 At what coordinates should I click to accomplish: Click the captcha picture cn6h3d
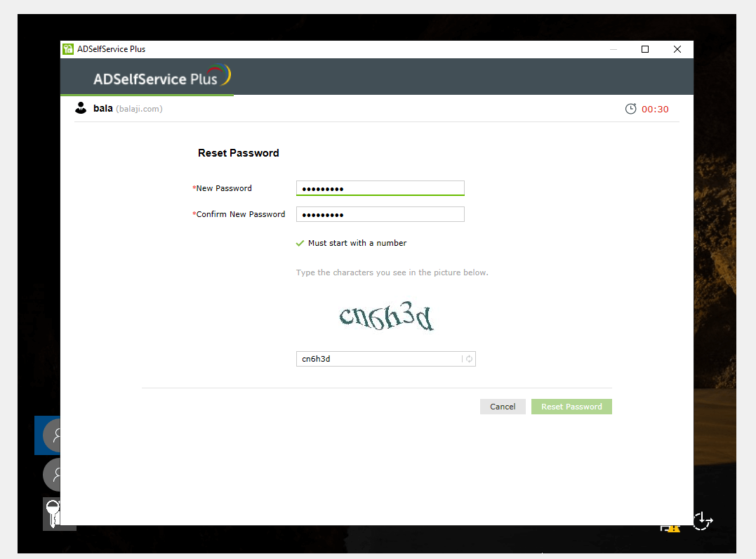click(x=386, y=317)
